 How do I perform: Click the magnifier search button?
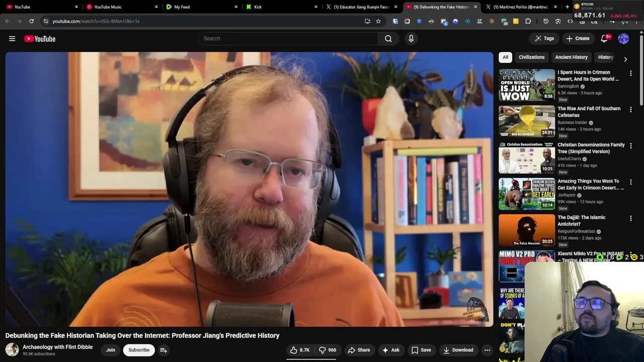(x=388, y=39)
